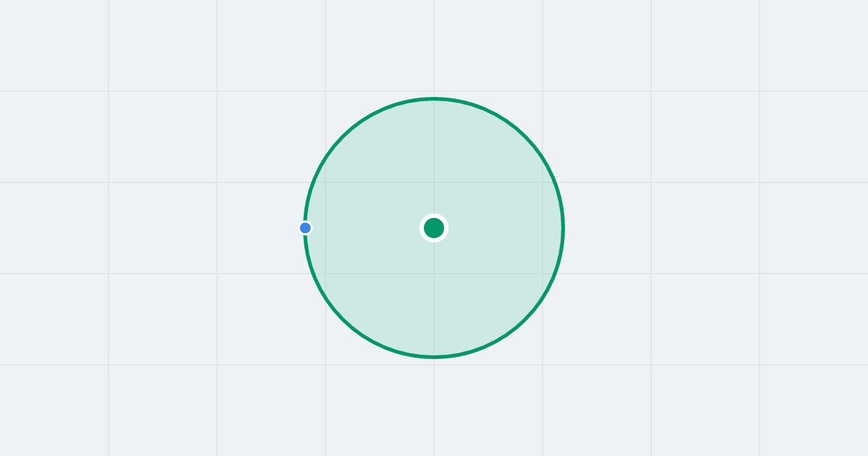Click the gridline intersection nearest bottom-left corner

coord(109,365)
